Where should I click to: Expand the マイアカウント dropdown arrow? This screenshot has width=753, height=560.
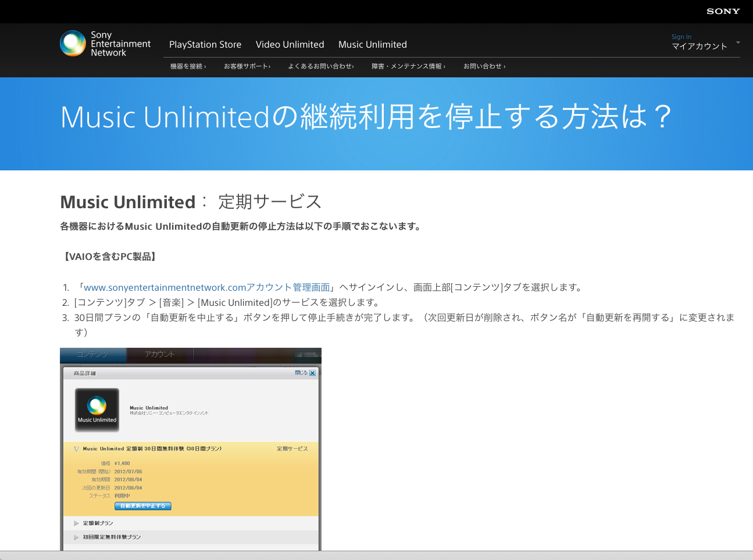[x=738, y=42]
